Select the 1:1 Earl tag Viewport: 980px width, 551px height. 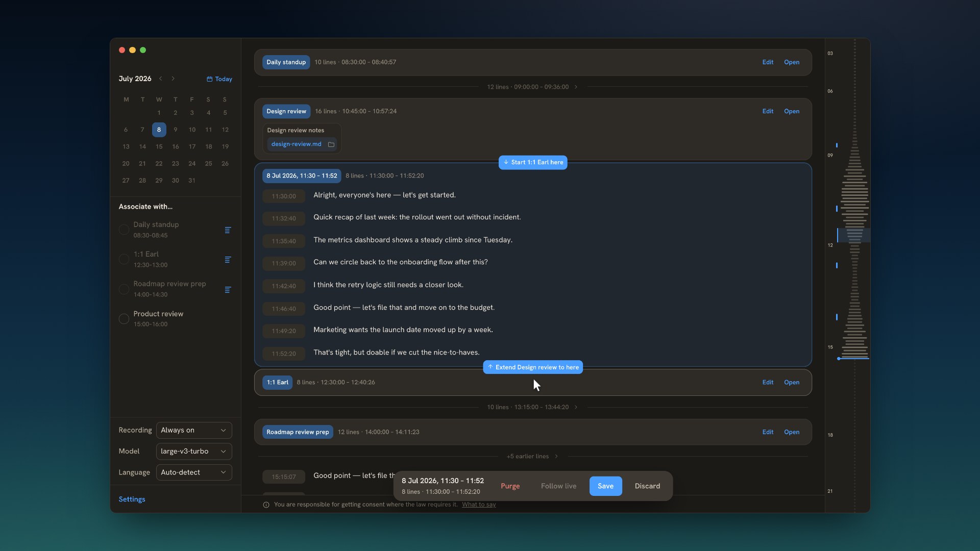278,382
